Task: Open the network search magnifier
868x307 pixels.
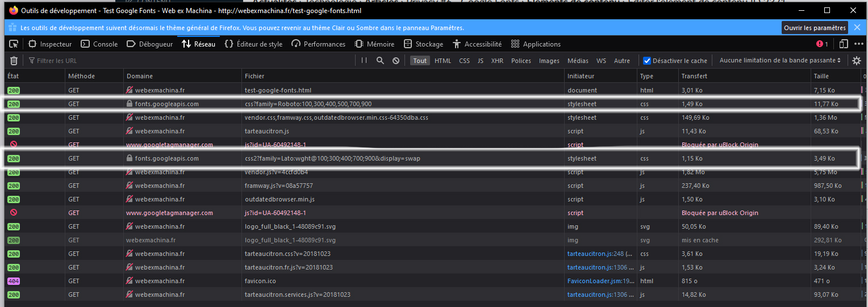Action: coord(380,61)
